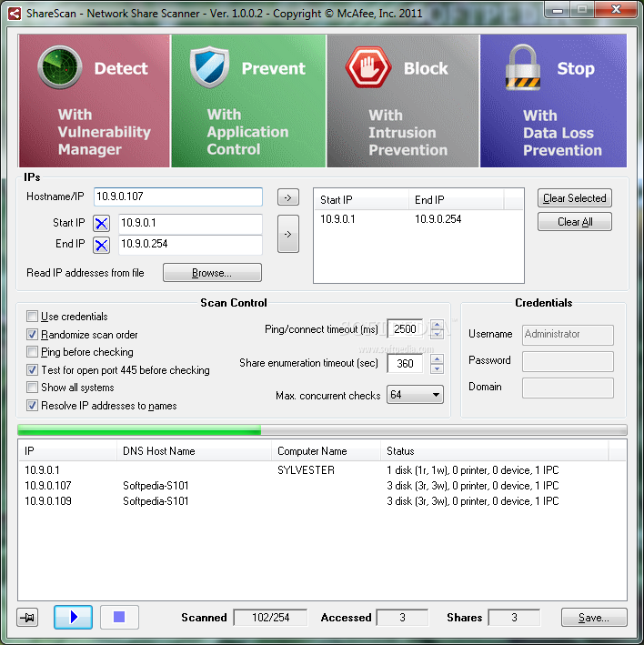Open the Detect with Vulnerability Manager banner
This screenshot has height=645, width=644.
click(x=95, y=101)
